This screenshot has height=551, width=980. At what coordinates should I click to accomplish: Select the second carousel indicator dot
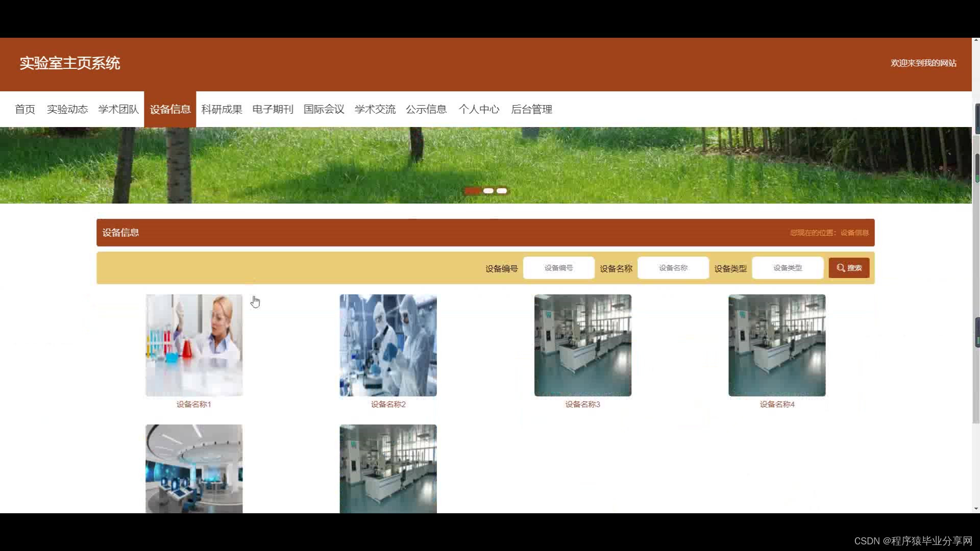click(488, 191)
